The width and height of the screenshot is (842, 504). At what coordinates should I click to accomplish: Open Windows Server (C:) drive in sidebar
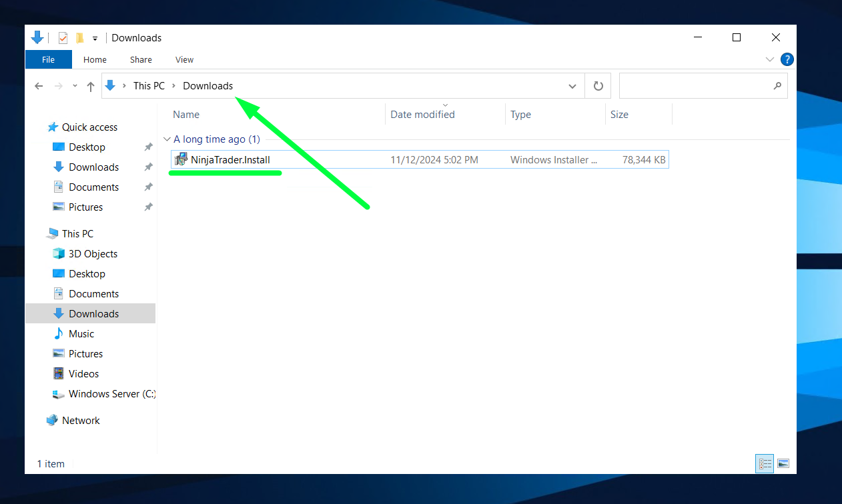pos(111,394)
